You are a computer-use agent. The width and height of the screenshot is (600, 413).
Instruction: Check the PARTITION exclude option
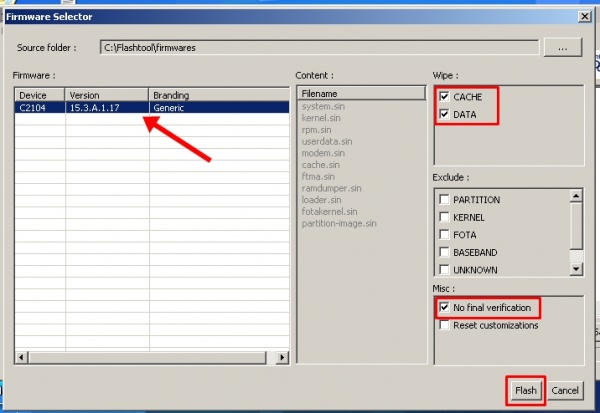pos(444,199)
